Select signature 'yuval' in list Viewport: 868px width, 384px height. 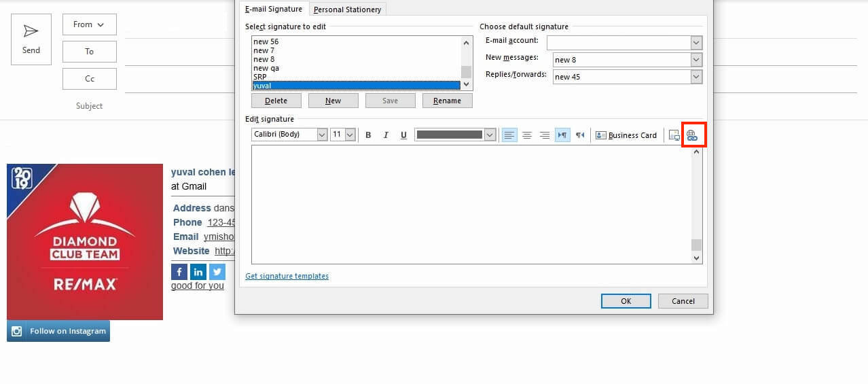click(x=356, y=86)
